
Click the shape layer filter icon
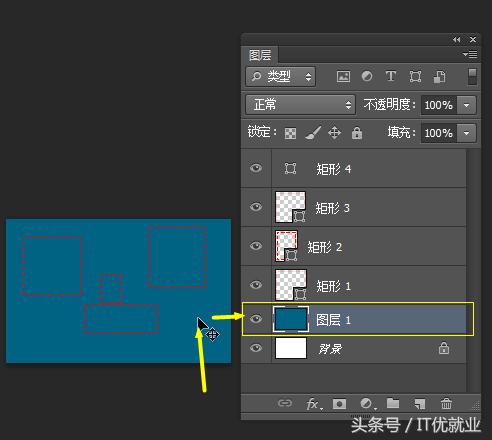[415, 77]
